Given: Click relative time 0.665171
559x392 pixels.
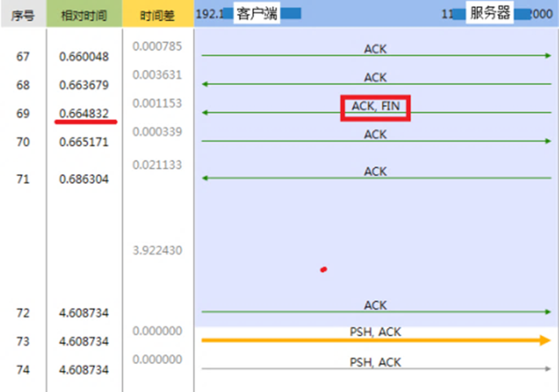Looking at the screenshot, I should coord(84,142).
